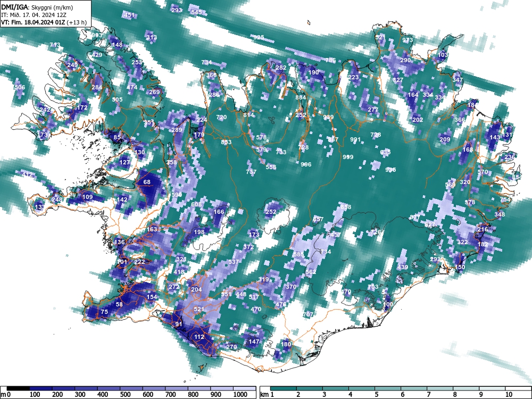Click the visibility value 163 on the map
Screen dimensions: 532x399
(152, 229)
